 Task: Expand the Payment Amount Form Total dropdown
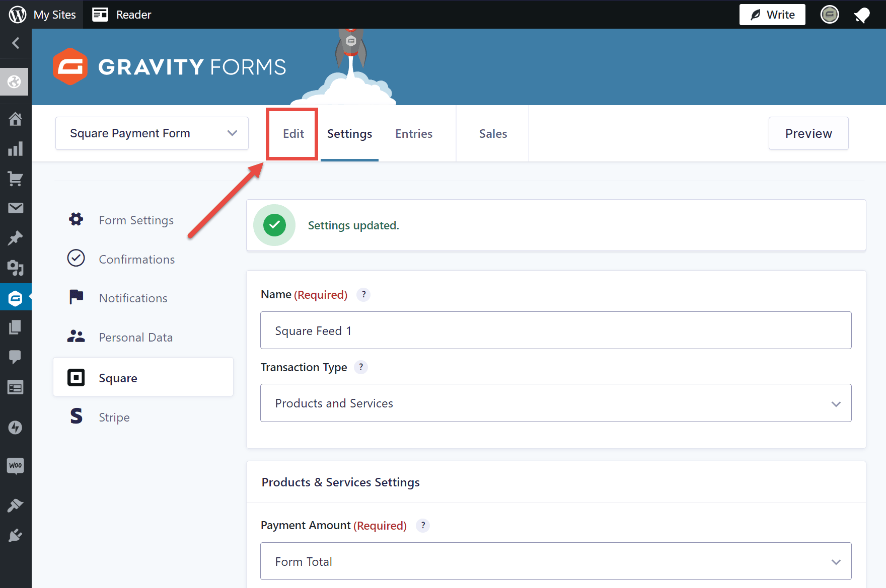556,561
